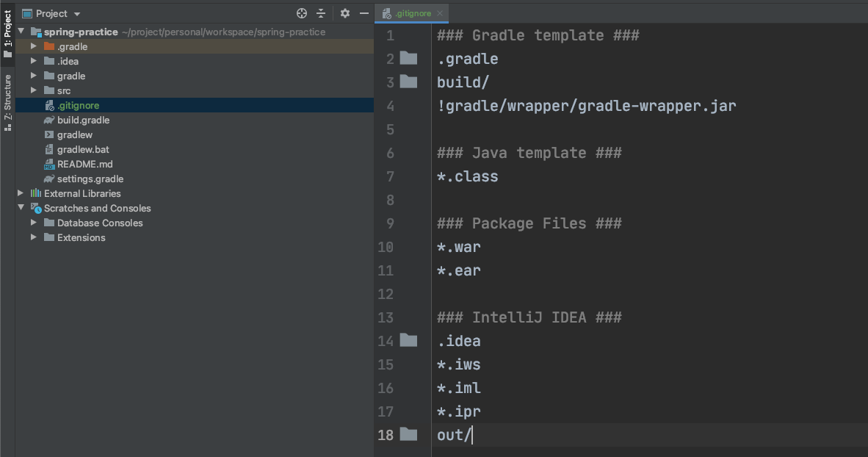
Task: Click the '*.war' line in editor
Action: (x=459, y=247)
